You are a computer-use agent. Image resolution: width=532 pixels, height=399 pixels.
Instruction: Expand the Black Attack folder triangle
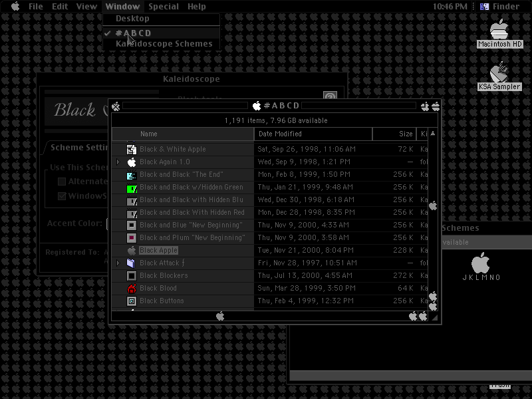(118, 263)
